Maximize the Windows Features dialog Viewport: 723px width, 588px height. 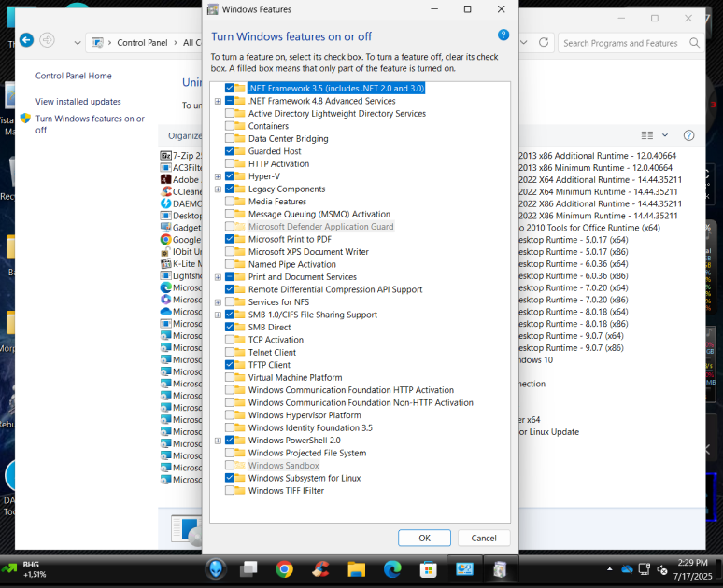[468, 9]
